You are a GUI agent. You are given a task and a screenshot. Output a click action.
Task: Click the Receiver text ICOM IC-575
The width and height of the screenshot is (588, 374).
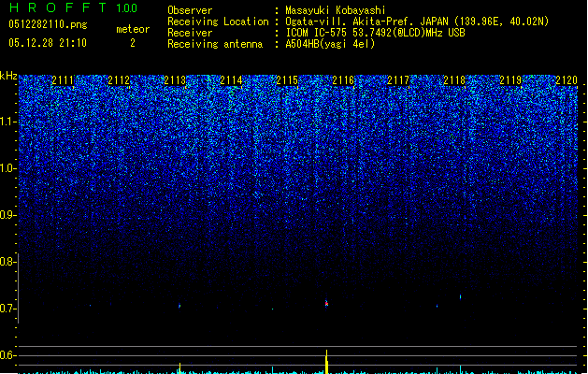click(x=318, y=33)
